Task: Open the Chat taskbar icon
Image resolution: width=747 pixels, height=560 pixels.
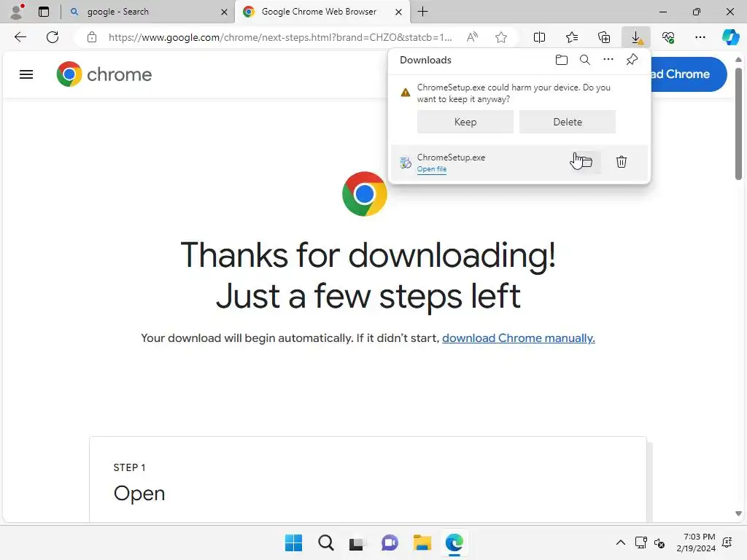Action: point(390,542)
